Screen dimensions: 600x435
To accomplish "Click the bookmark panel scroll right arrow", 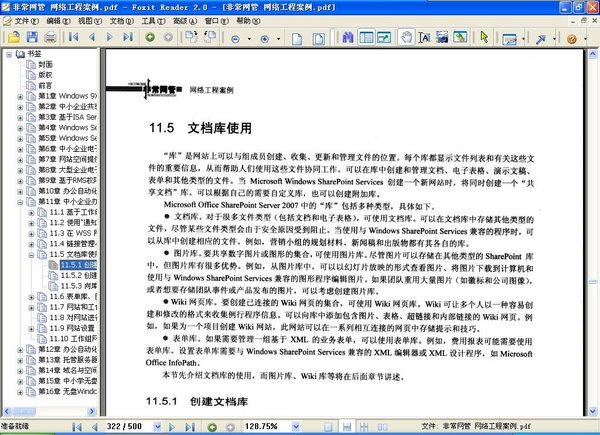I will (91, 412).
